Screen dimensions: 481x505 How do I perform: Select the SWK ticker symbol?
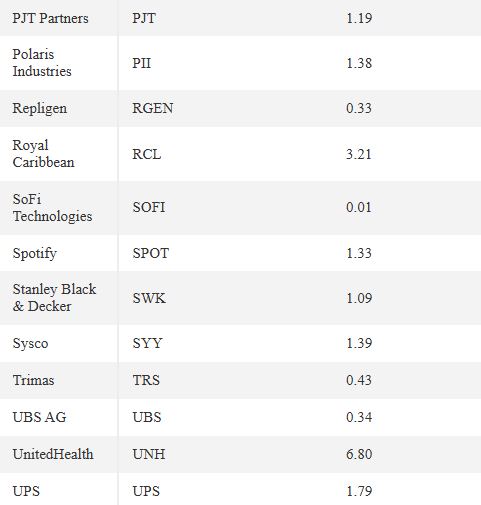pos(149,298)
